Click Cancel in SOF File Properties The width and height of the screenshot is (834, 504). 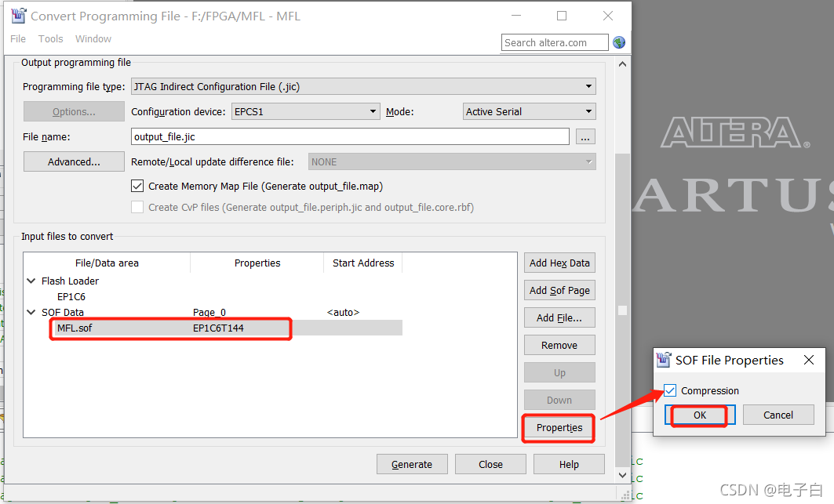point(778,415)
